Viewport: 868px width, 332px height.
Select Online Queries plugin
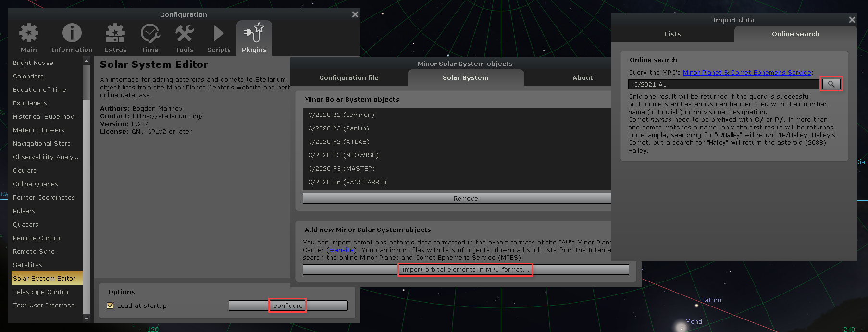(47, 184)
